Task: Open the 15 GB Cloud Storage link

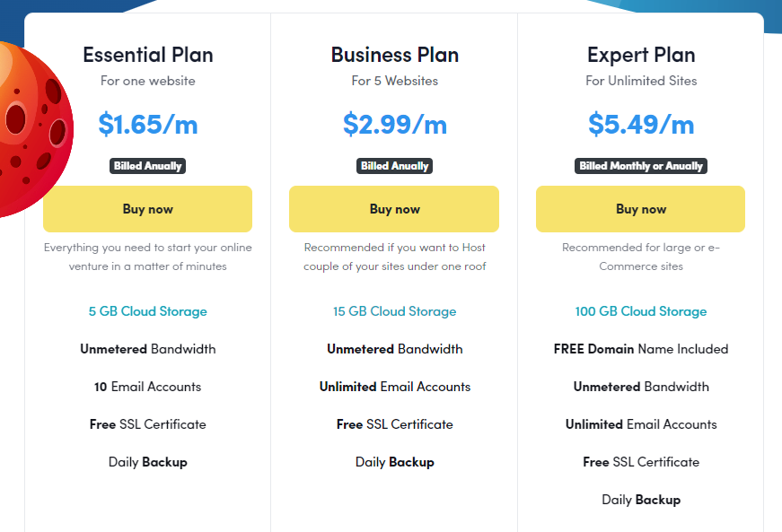Action: 394,311
